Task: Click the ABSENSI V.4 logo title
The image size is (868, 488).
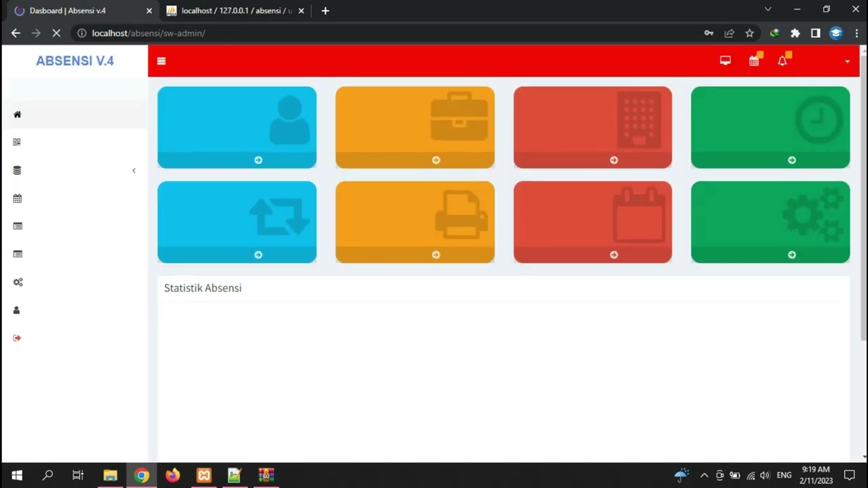Action: (x=75, y=61)
